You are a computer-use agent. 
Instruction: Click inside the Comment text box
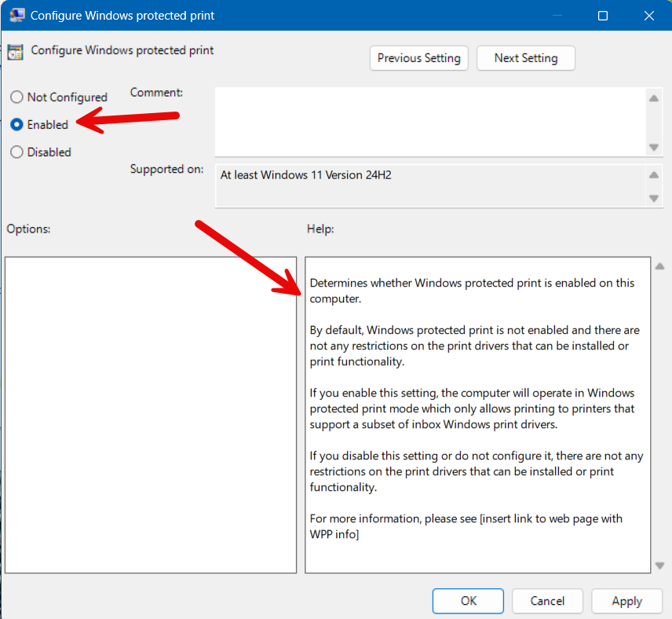430,122
